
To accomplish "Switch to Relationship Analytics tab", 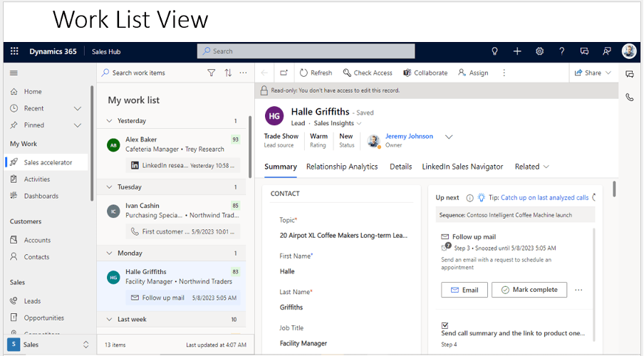I will 342,167.
